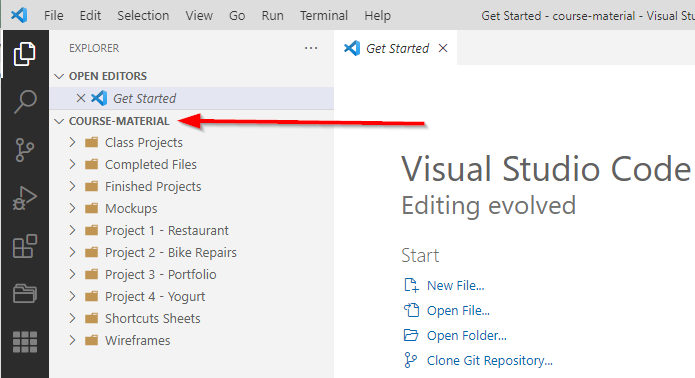Open the Terminal menu

coord(324,16)
